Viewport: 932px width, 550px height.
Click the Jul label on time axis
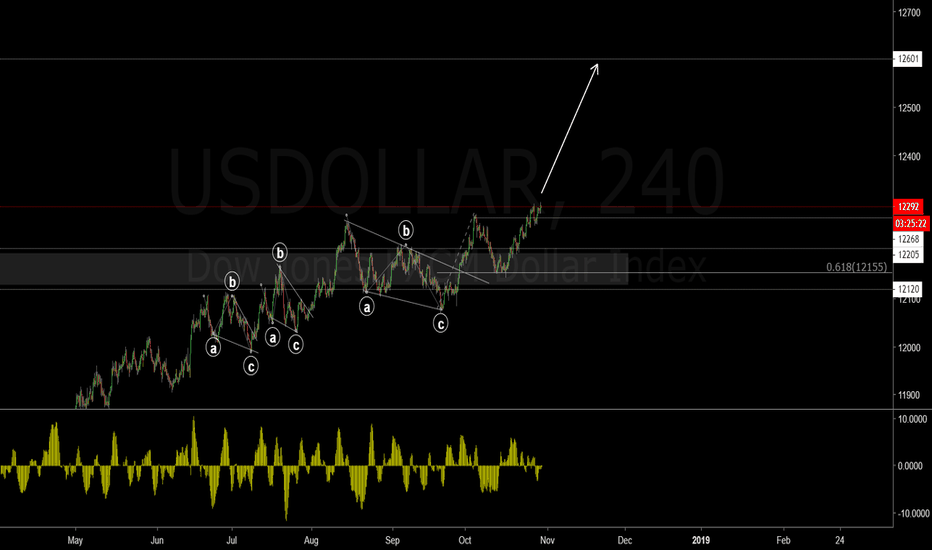(232, 540)
